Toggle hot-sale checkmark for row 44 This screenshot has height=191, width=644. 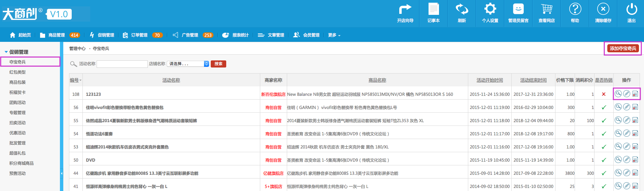point(604,173)
